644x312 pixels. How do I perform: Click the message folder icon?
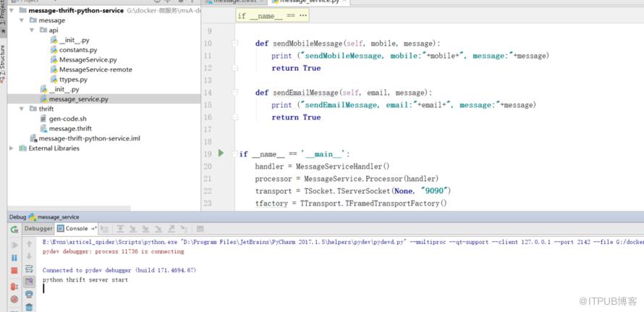coord(33,20)
